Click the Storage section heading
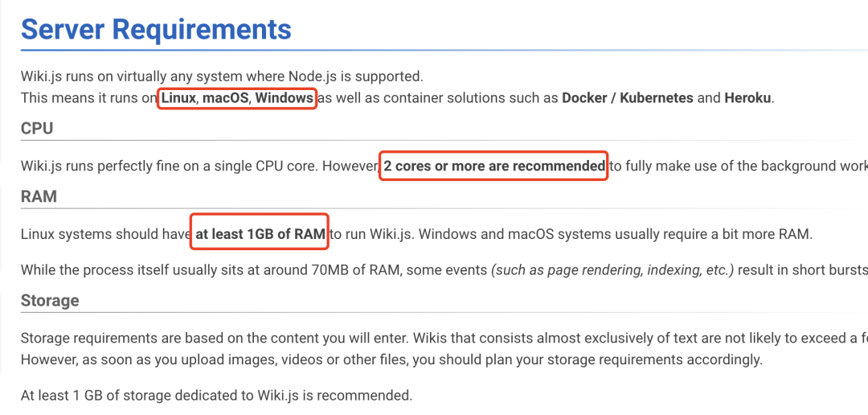The height and width of the screenshot is (415, 868). pos(50,301)
